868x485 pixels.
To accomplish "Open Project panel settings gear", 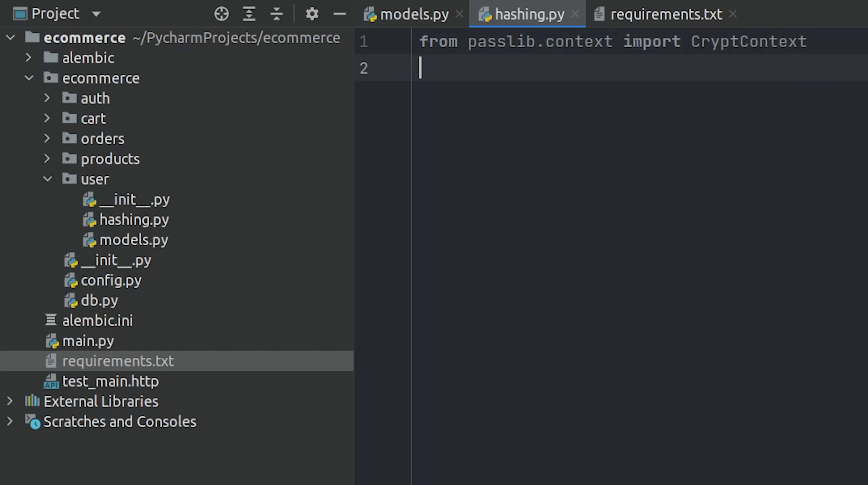I will pos(312,14).
